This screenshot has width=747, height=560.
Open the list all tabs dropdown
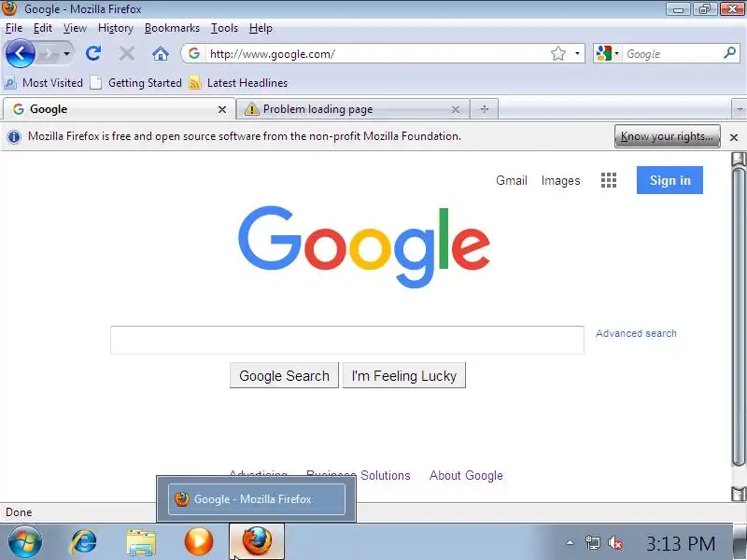click(x=739, y=109)
